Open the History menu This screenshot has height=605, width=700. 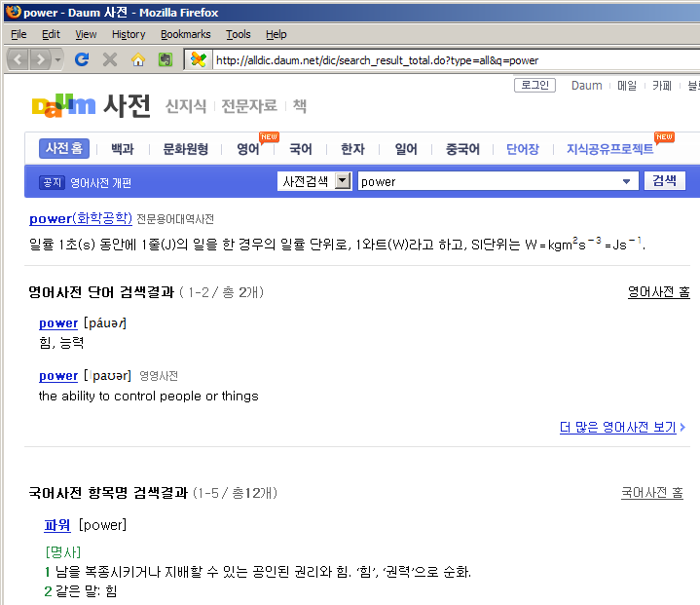129,34
